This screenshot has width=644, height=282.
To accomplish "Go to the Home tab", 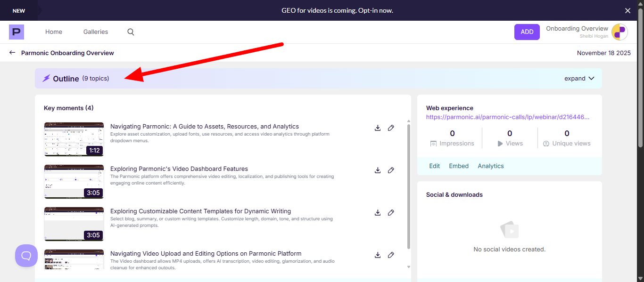I will [54, 32].
